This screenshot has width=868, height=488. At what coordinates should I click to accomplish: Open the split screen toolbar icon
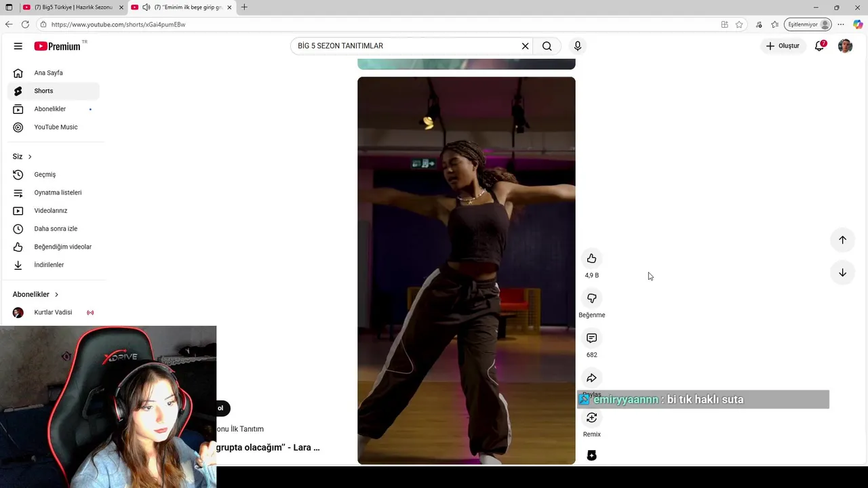[x=724, y=24]
